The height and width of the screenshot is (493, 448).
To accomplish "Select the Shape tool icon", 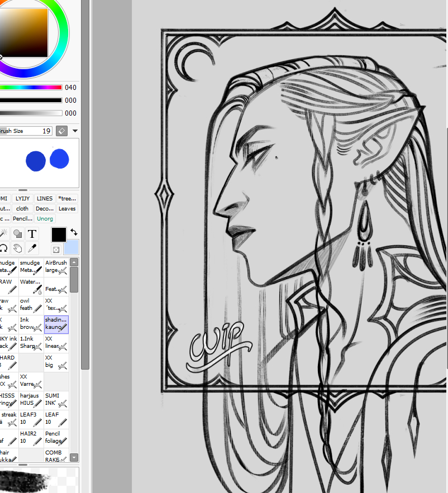I will 18,234.
